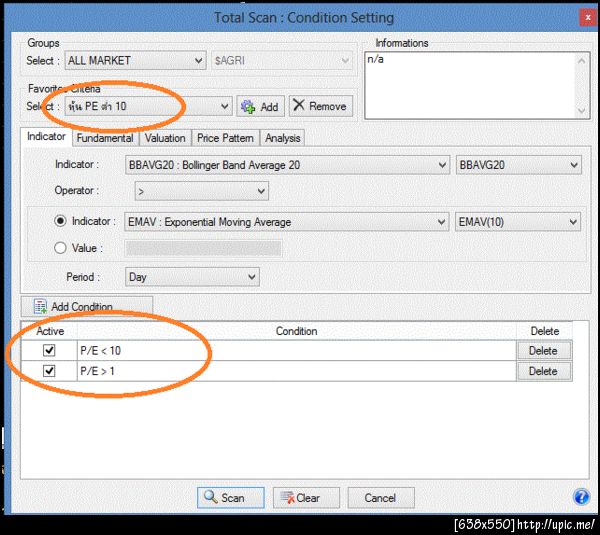The image size is (600, 535).
Task: Delete the P/E > 1 condition
Action: coord(544,371)
